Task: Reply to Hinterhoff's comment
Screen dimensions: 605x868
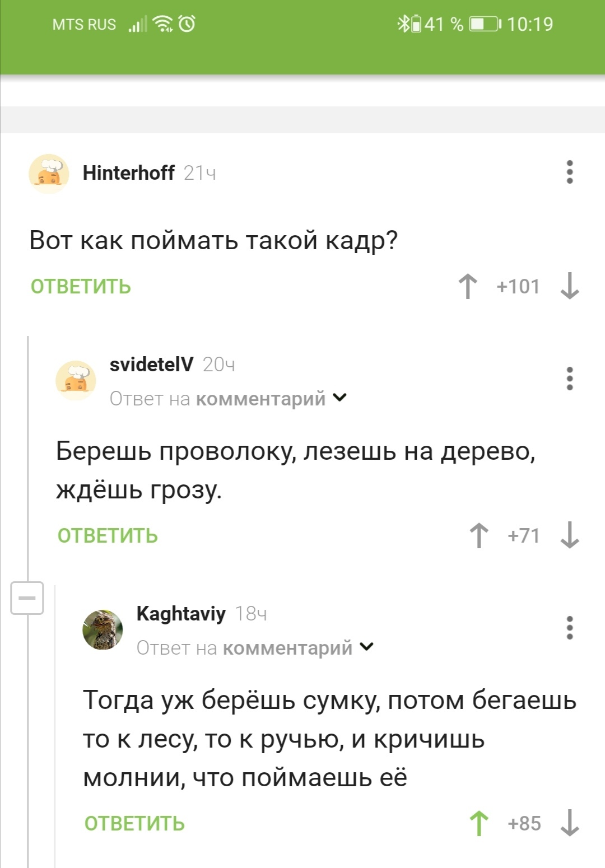Action: pyautogui.click(x=81, y=287)
